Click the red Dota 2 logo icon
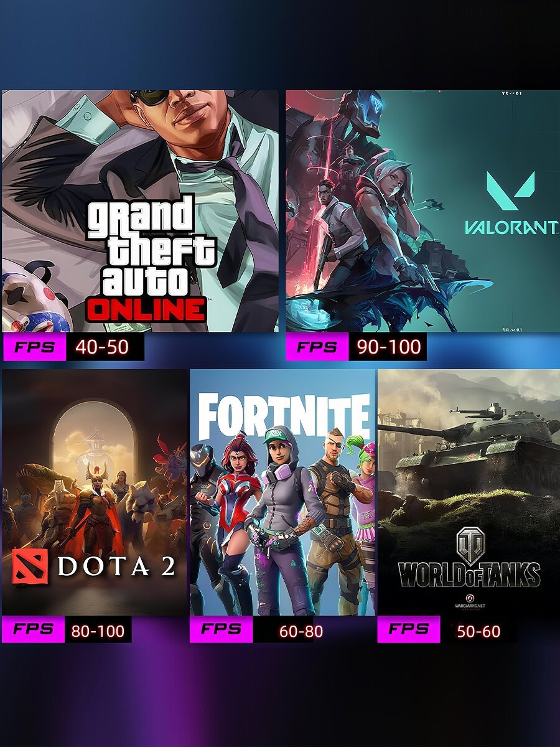This screenshot has height=747, width=560. pos(29,566)
